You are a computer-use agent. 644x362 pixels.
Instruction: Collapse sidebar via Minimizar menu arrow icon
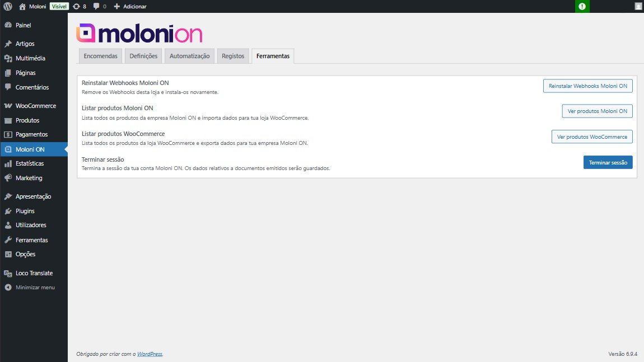coord(8,287)
